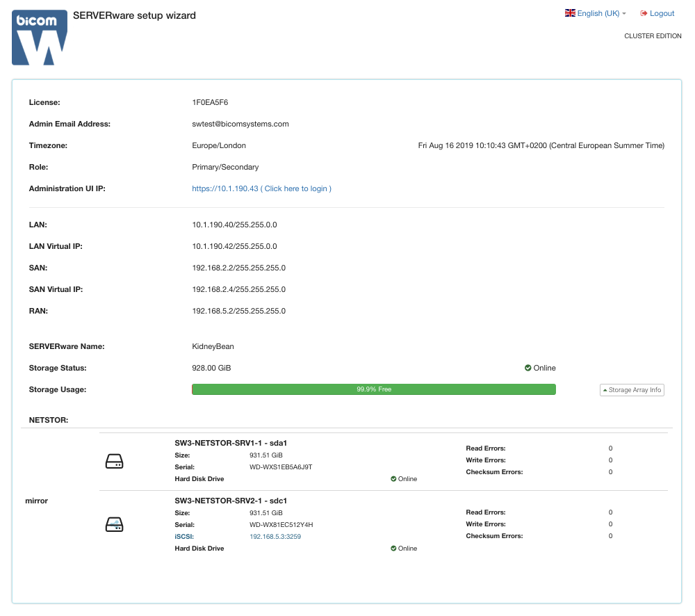Open the Administration UI login link
Image resolution: width=695 pixels, height=616 pixels.
pos(261,188)
